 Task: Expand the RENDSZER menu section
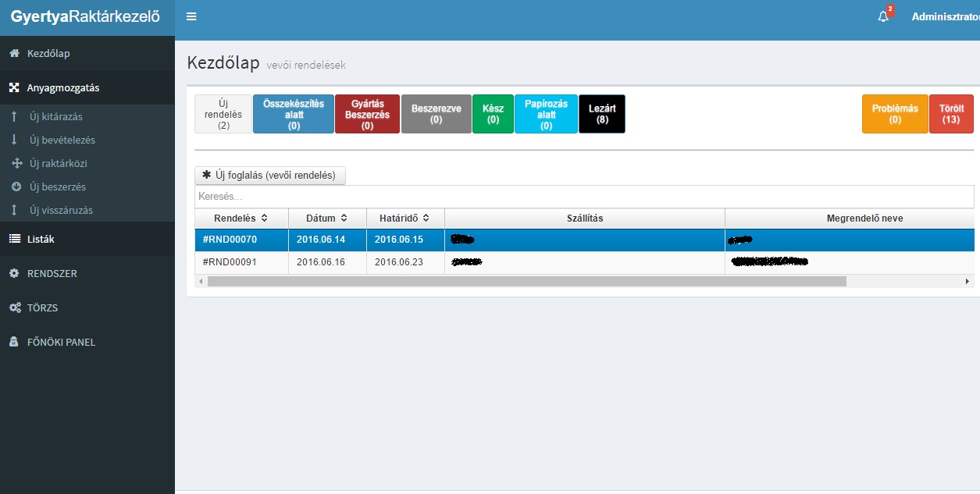point(87,274)
